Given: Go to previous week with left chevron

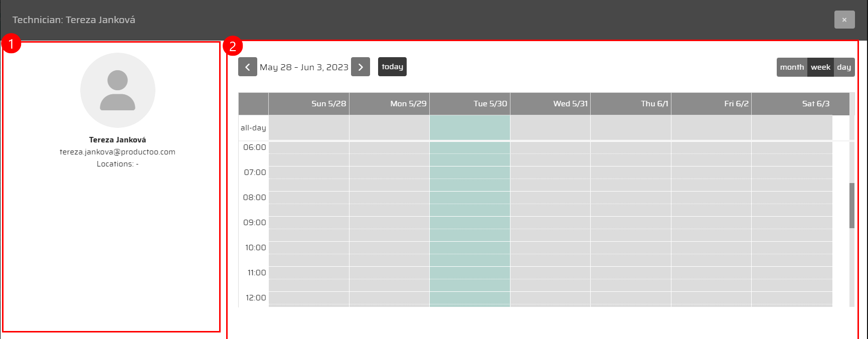Looking at the screenshot, I should tap(247, 67).
